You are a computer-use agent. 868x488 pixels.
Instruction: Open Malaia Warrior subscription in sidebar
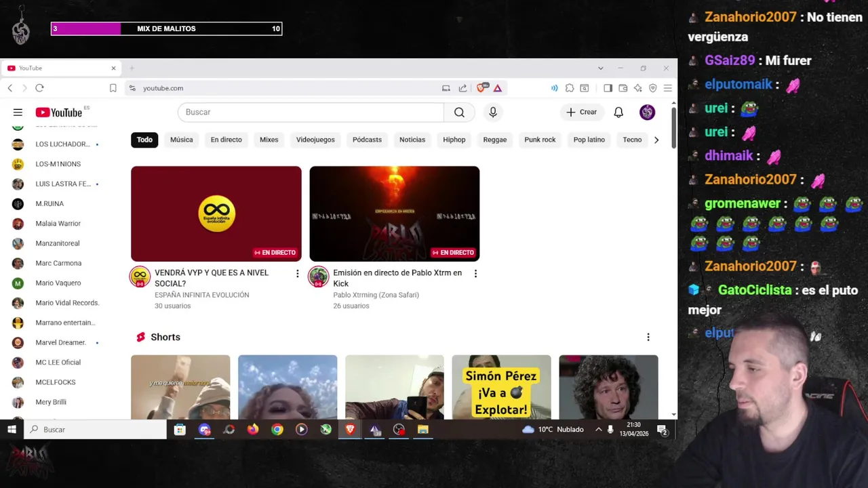tap(58, 224)
